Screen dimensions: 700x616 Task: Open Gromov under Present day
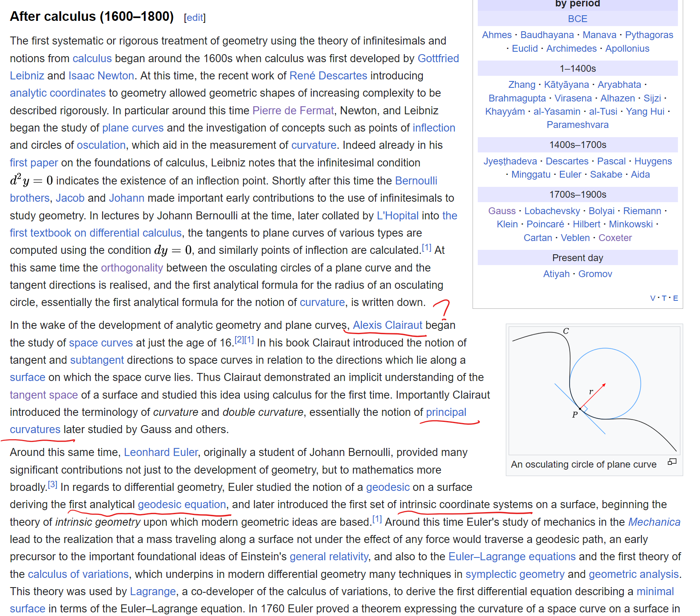point(595,274)
